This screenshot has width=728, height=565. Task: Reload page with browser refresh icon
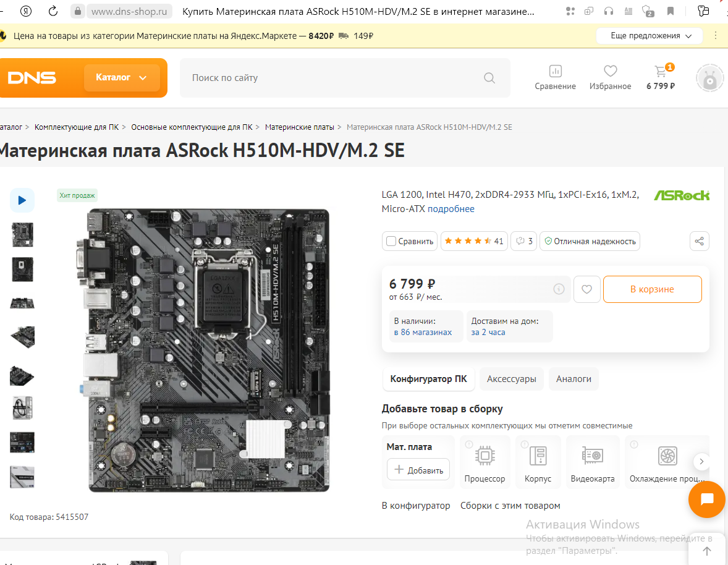[53, 11]
